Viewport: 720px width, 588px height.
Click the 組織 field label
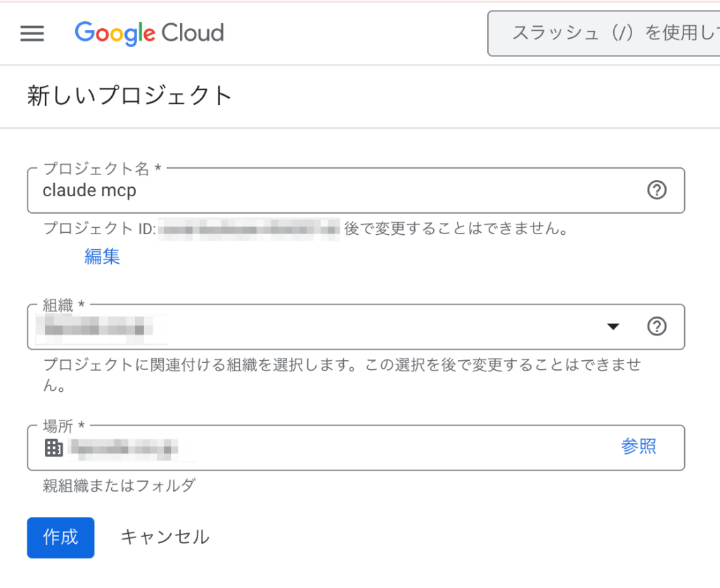point(63,305)
